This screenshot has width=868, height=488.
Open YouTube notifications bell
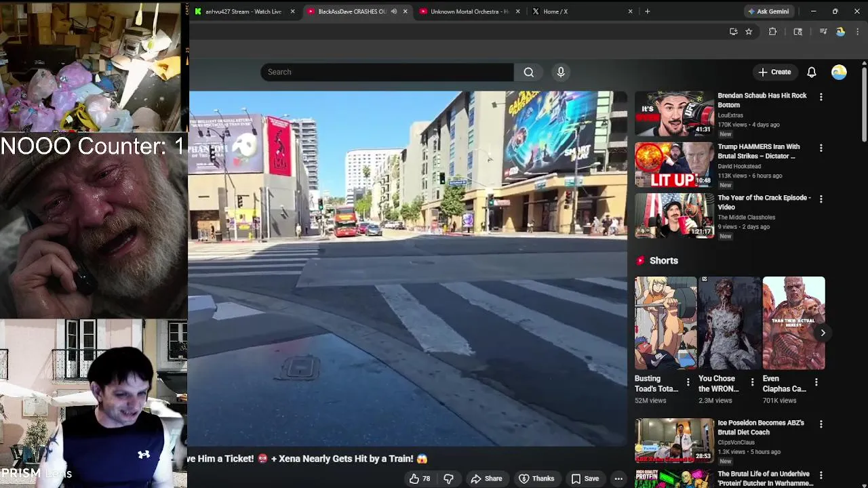point(812,72)
